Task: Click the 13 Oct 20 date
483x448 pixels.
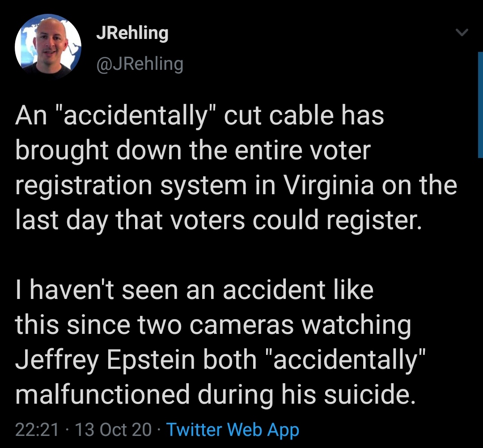Action: tap(114, 430)
